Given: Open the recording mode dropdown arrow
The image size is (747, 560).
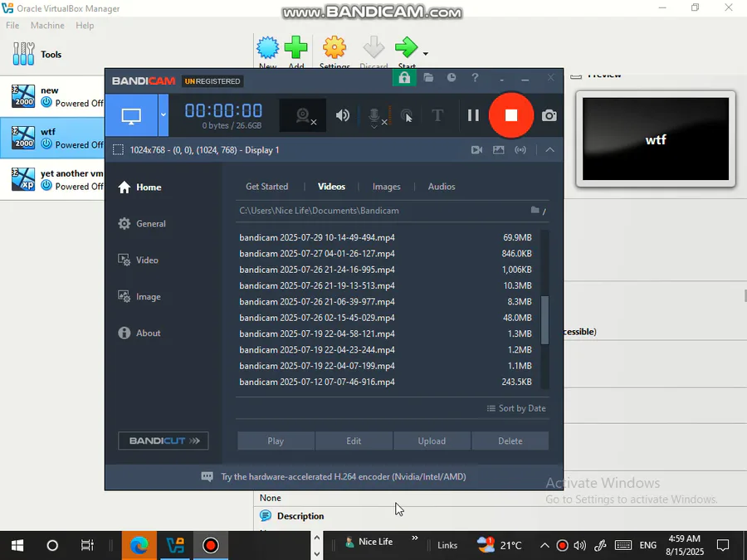Looking at the screenshot, I should (x=164, y=115).
